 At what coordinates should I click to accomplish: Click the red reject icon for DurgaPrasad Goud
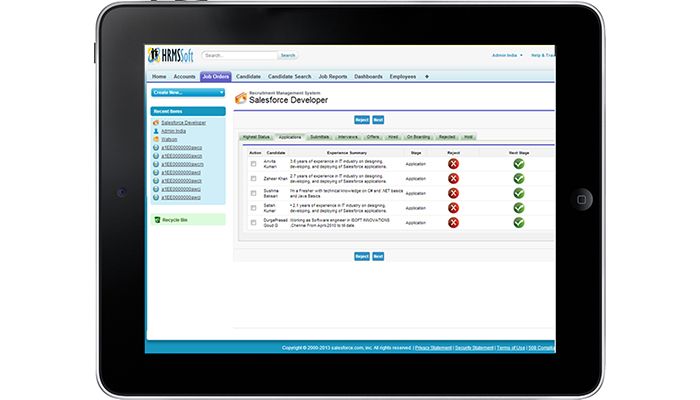(x=453, y=223)
